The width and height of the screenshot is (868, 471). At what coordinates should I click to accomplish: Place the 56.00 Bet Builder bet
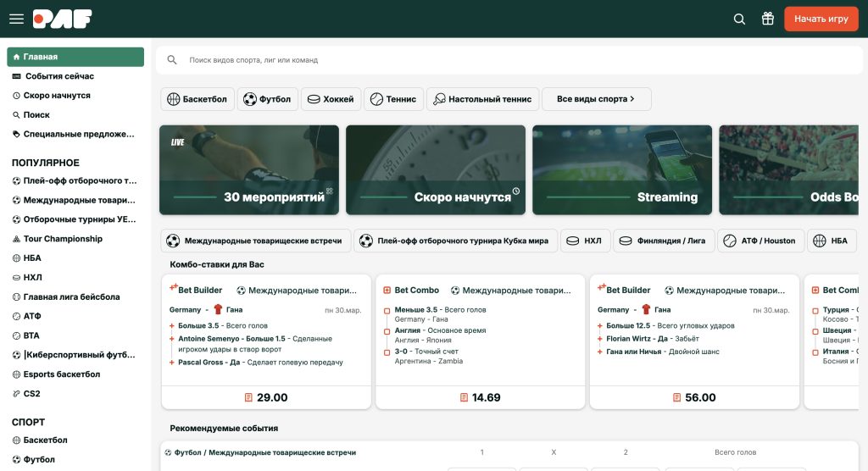pos(693,397)
